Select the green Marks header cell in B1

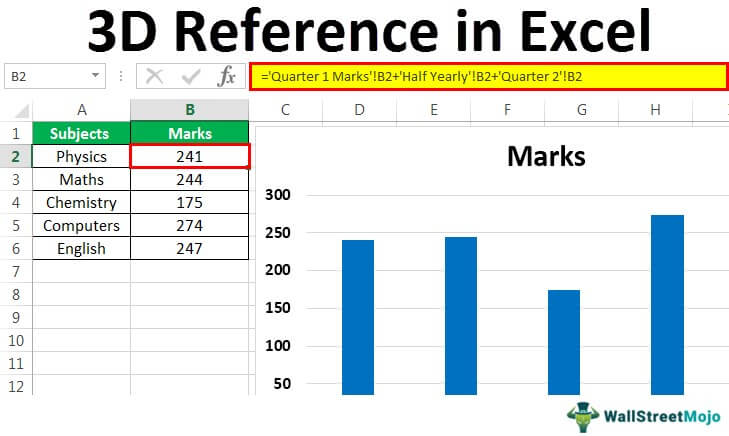(189, 133)
